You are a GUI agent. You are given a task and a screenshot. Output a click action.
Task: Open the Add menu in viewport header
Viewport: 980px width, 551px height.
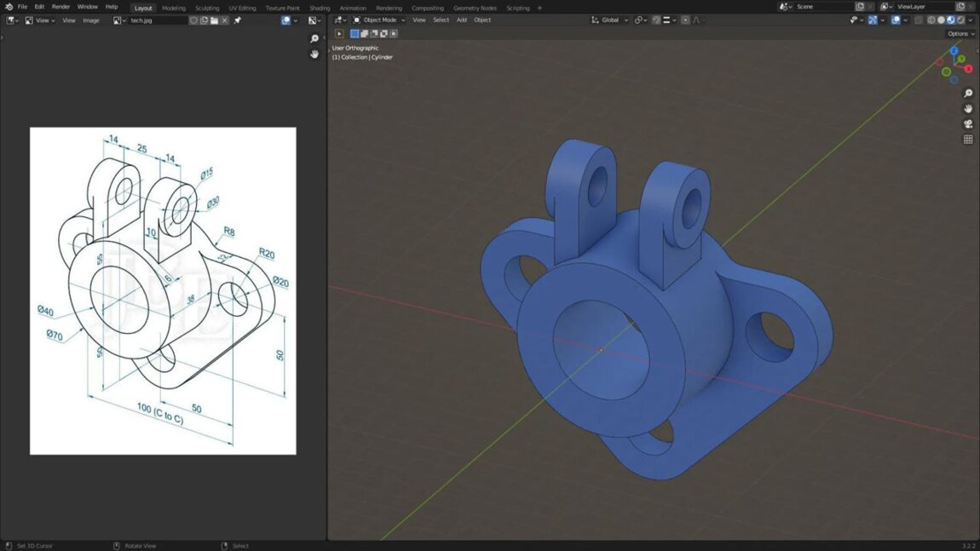click(x=461, y=20)
